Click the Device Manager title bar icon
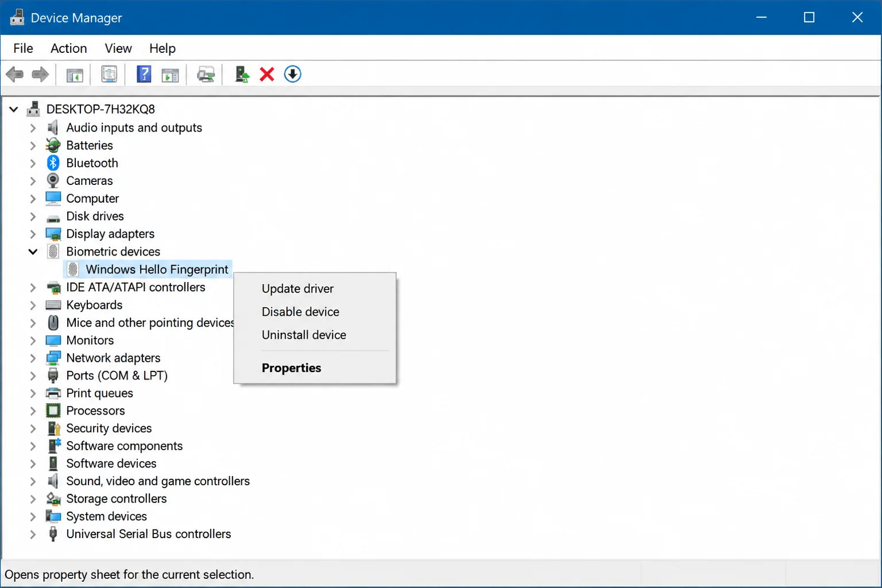 17,17
